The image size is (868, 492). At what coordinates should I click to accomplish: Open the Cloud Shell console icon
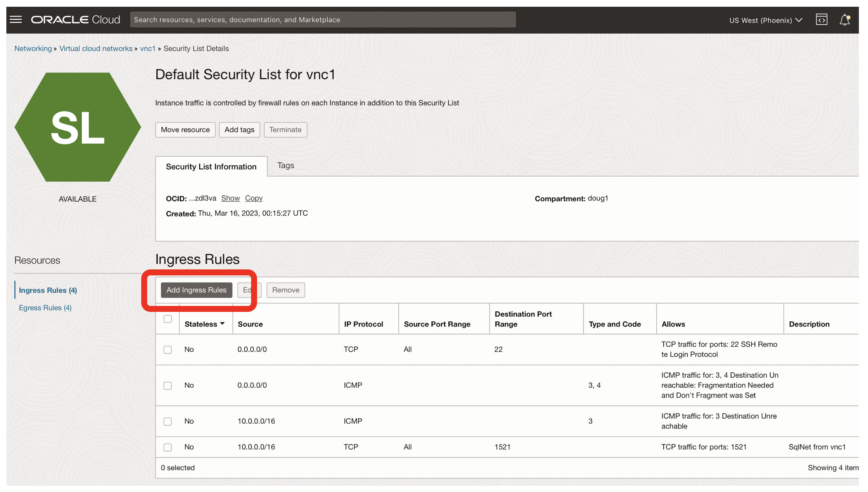pos(822,19)
